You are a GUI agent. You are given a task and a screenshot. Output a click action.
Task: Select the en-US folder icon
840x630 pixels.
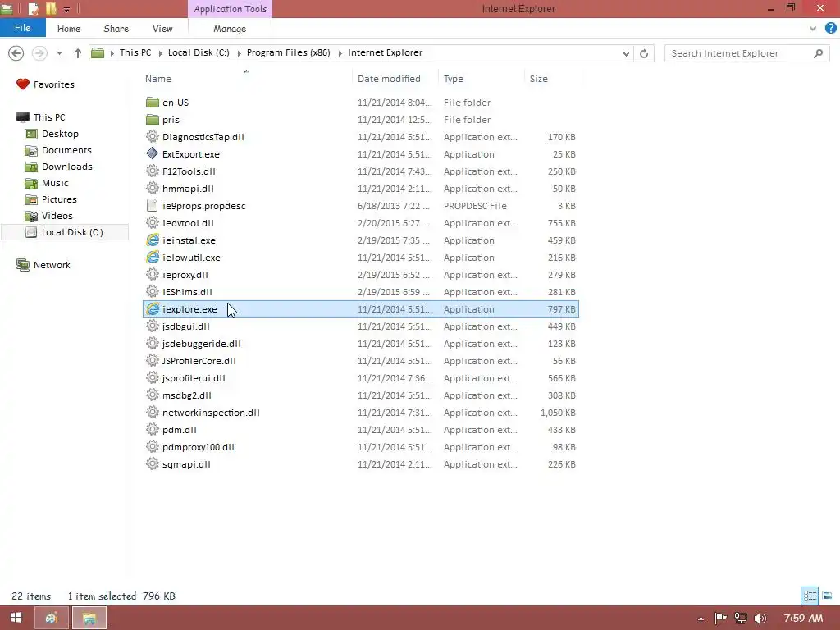tap(153, 103)
